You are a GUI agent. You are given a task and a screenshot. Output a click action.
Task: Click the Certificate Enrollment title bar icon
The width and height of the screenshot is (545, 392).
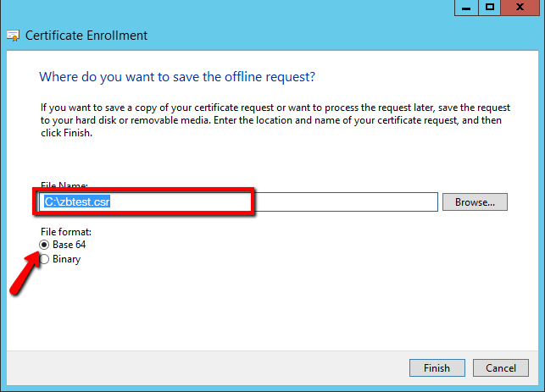pyautogui.click(x=14, y=36)
